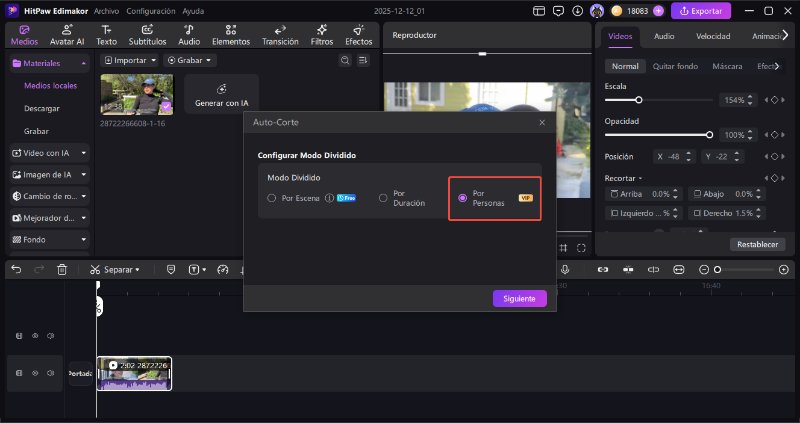800x423 pixels.
Task: Open the Efectos panel
Action: tap(358, 35)
